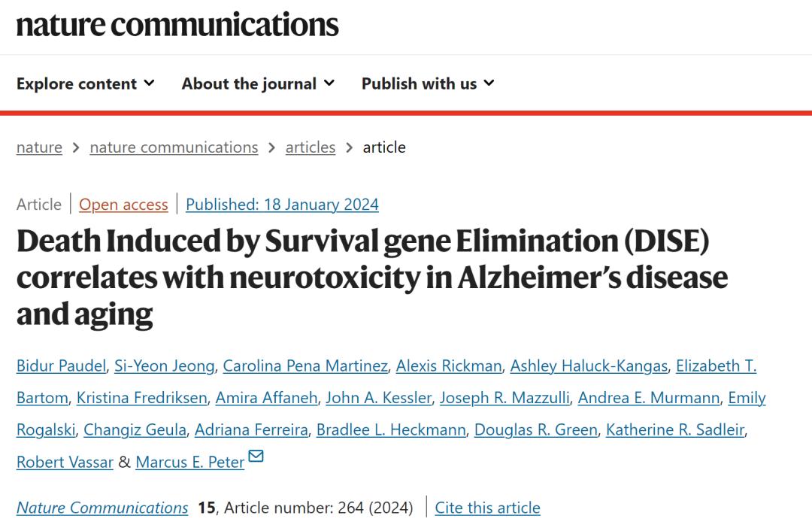
Task: Click author Ashley Haluck-Kangas
Action: pos(589,366)
